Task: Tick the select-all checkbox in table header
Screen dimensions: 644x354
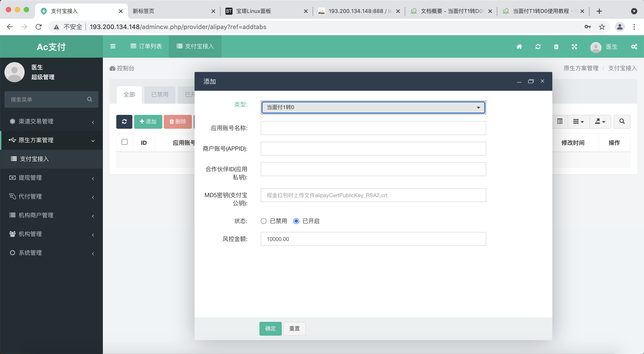Action: (x=125, y=142)
